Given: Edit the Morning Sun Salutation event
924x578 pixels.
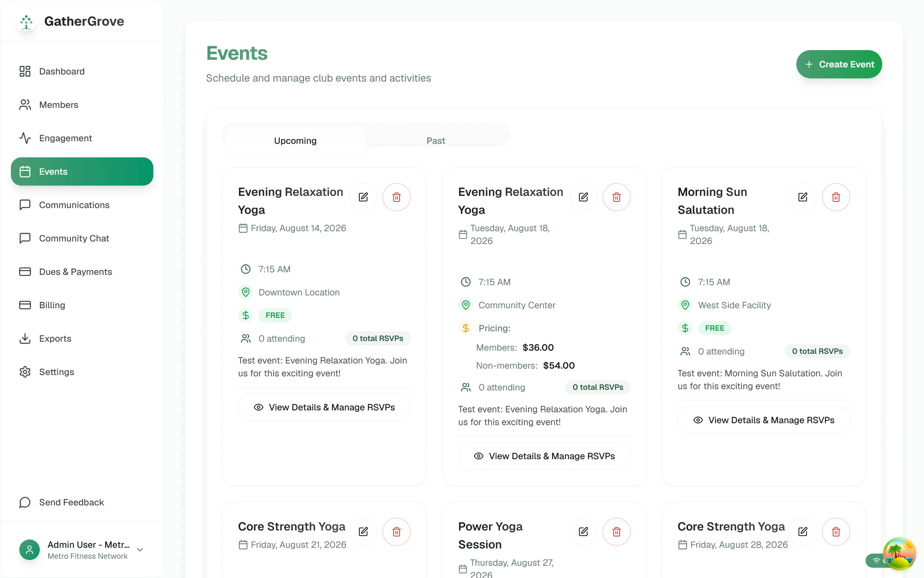Looking at the screenshot, I should click(x=803, y=197).
